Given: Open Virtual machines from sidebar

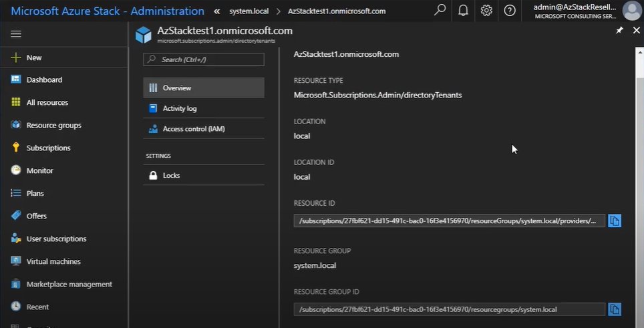Looking at the screenshot, I should point(53,261).
